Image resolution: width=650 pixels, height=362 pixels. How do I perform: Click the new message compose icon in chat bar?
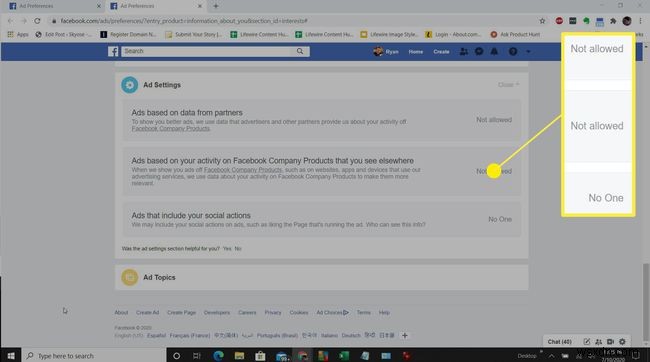[587, 342]
